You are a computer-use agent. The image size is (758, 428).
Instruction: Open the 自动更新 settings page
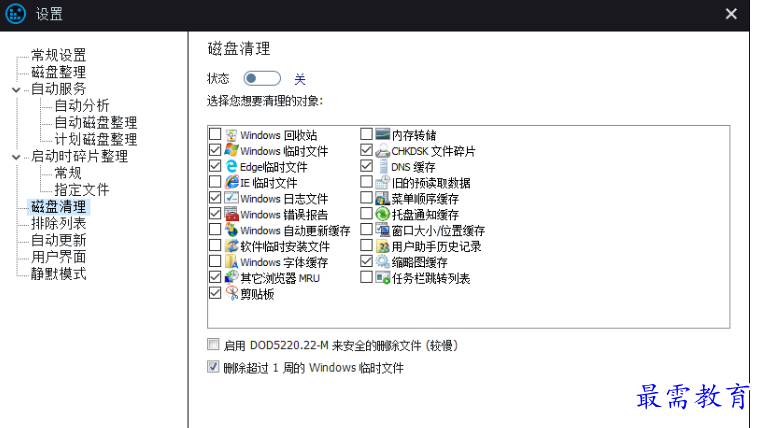[x=58, y=240]
